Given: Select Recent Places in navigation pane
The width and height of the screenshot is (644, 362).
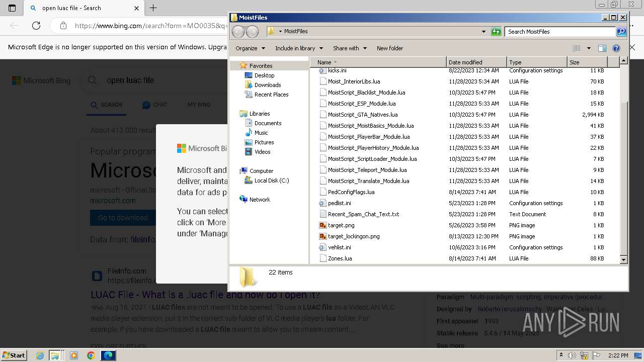Looking at the screenshot, I should 271,95.
